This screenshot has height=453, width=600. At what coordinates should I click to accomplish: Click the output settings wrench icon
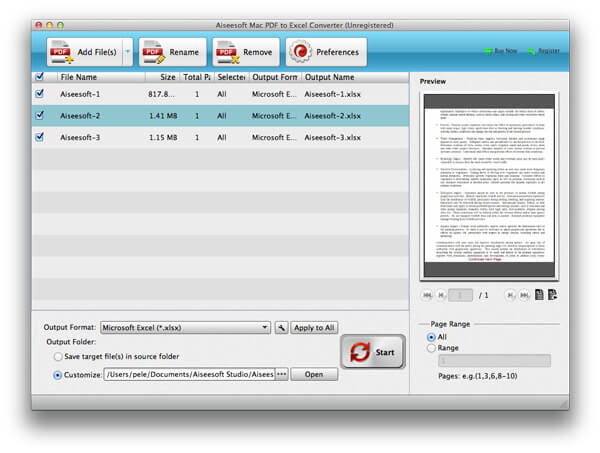pos(281,328)
